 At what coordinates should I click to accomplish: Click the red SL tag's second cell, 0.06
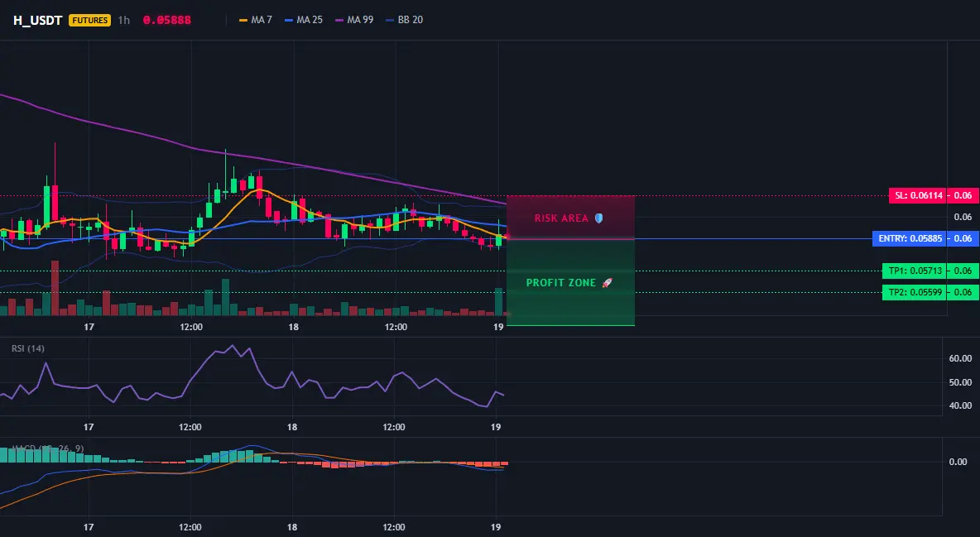click(963, 195)
